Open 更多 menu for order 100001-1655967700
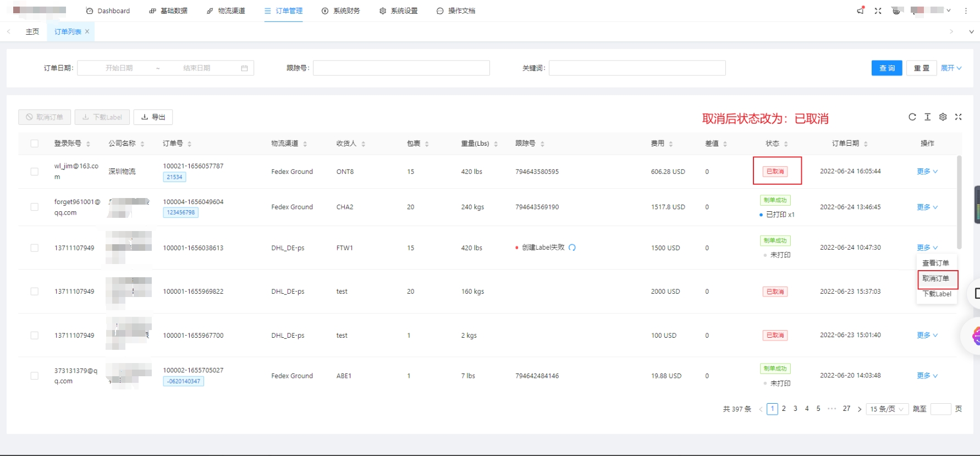 (927, 335)
